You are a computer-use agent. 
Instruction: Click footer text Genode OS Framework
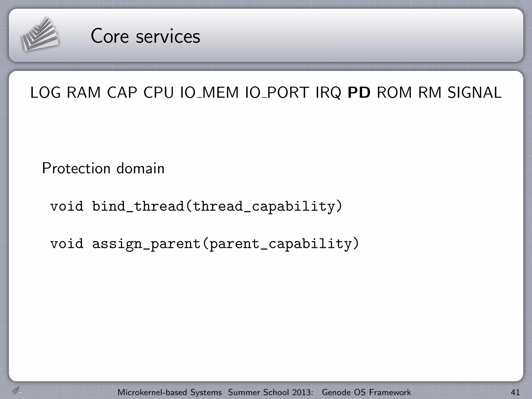click(x=366, y=392)
